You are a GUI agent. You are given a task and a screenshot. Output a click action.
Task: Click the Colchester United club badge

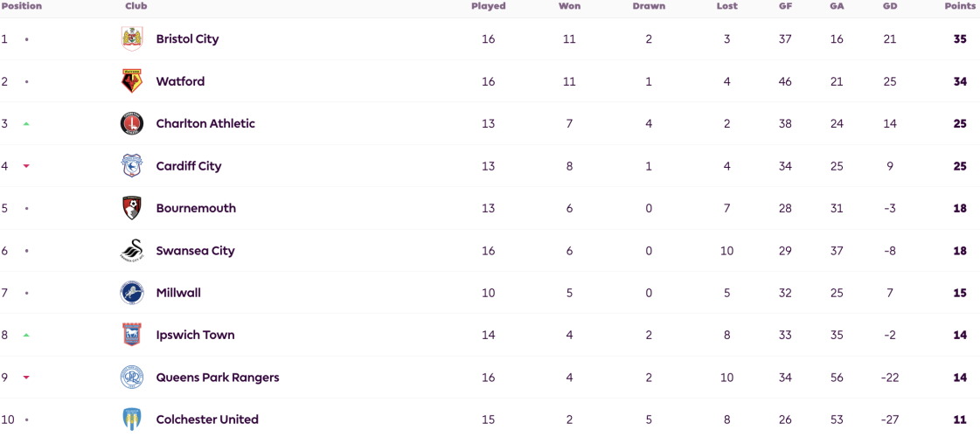[x=132, y=420]
